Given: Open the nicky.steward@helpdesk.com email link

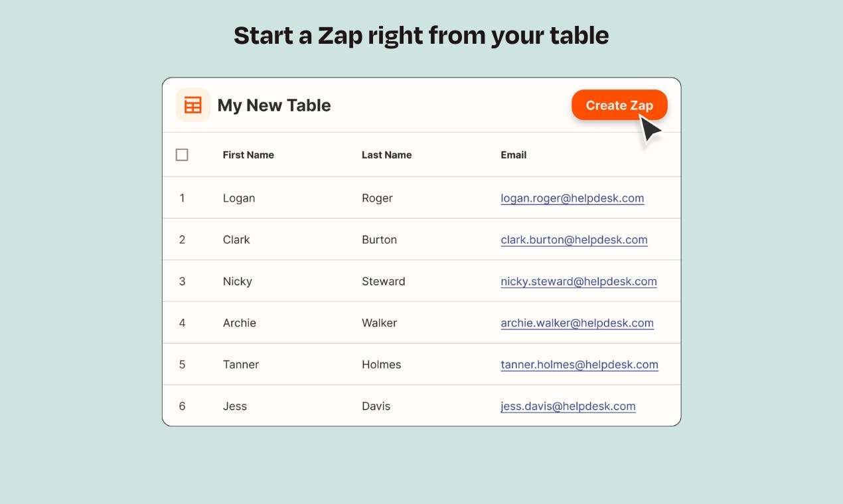Looking at the screenshot, I should pyautogui.click(x=579, y=281).
